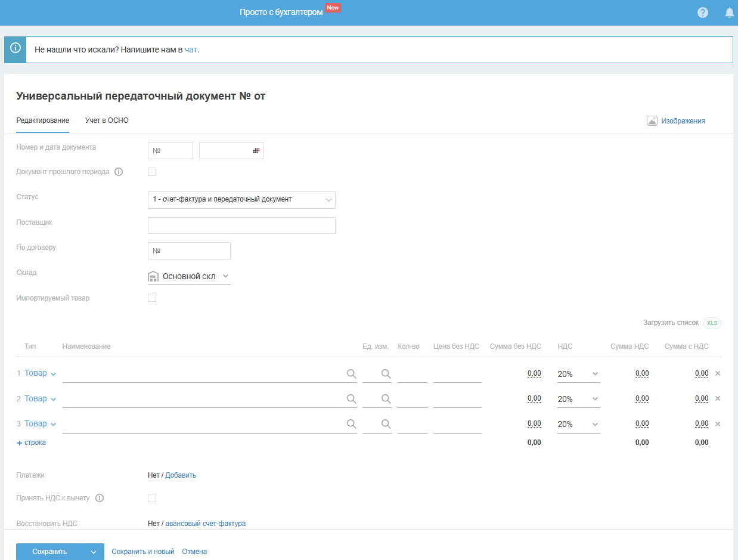This screenshot has height=560, width=738.
Task: Click the Добавить payments link
Action: (181, 475)
